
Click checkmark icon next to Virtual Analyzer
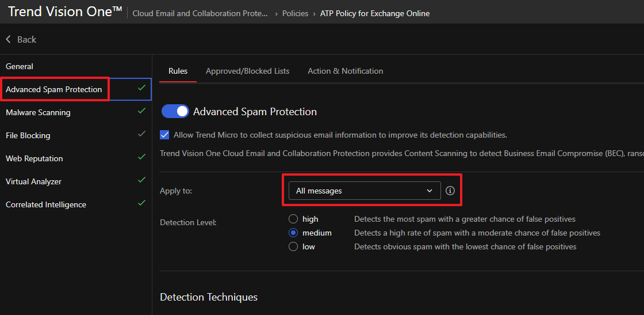tap(141, 180)
